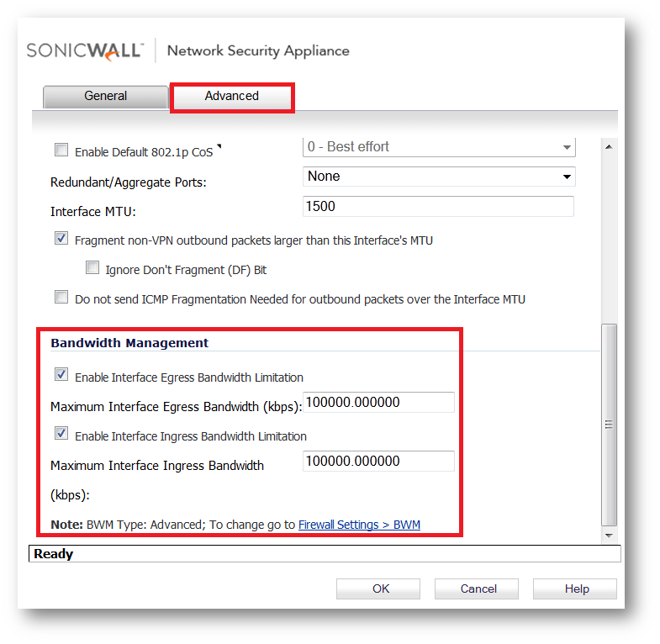Screen dimensions: 660x644
Task: Disable Interface Egress Bandwidth Limitation
Action: coord(61,375)
